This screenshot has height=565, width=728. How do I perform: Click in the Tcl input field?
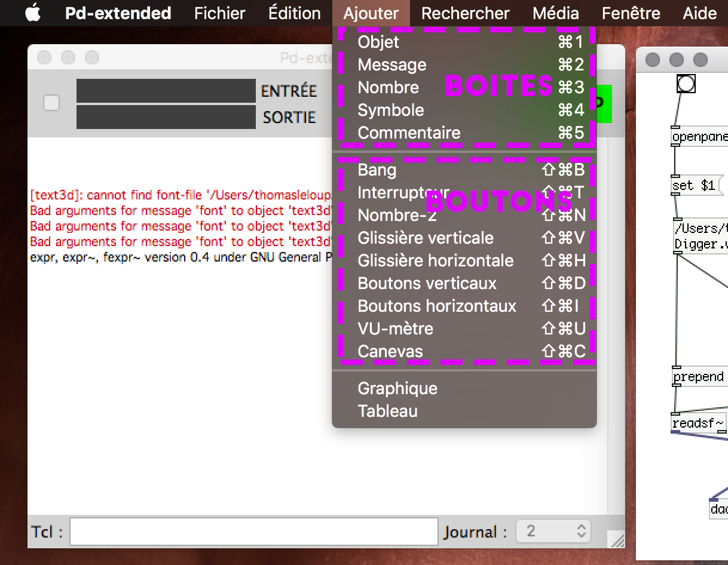pyautogui.click(x=254, y=532)
